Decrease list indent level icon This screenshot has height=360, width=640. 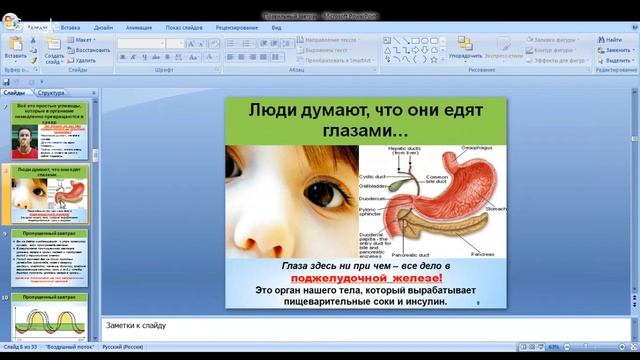point(263,44)
